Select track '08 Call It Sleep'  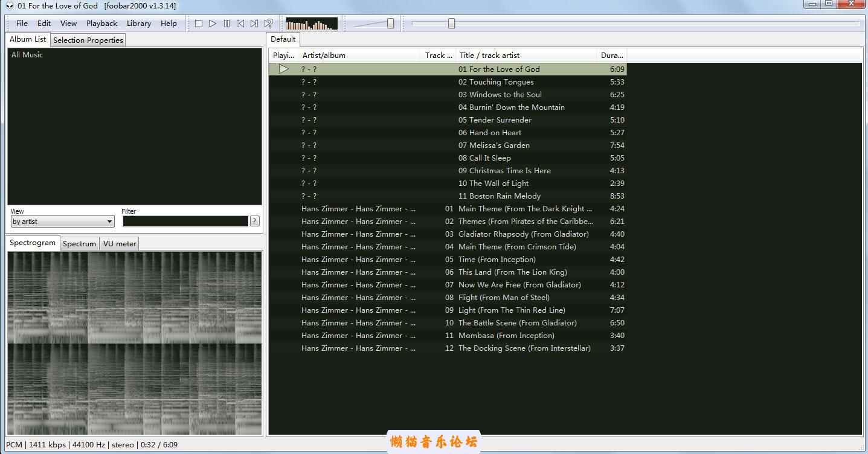[448, 158]
